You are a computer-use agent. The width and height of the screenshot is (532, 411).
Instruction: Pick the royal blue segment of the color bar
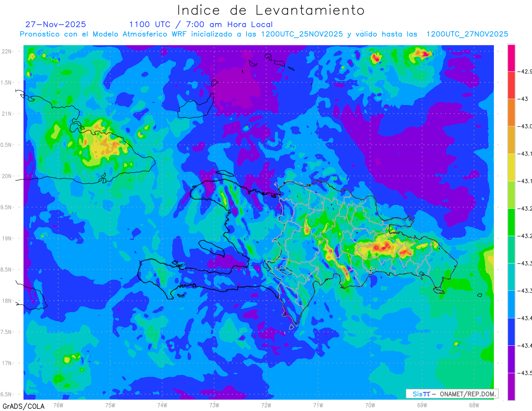511,332
